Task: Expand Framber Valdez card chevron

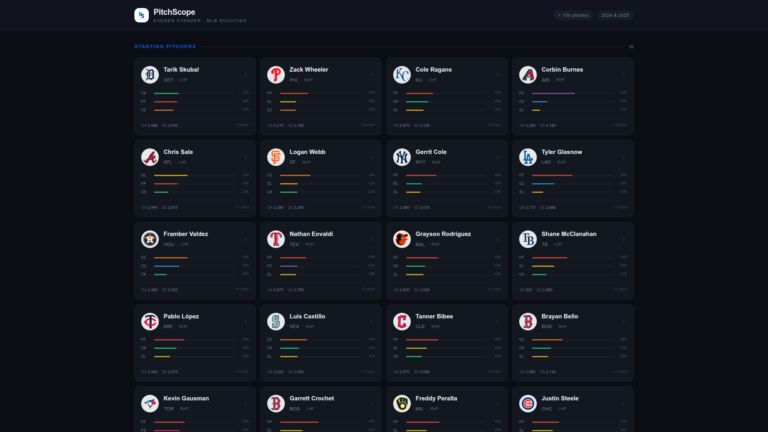Action: pyautogui.click(x=245, y=239)
